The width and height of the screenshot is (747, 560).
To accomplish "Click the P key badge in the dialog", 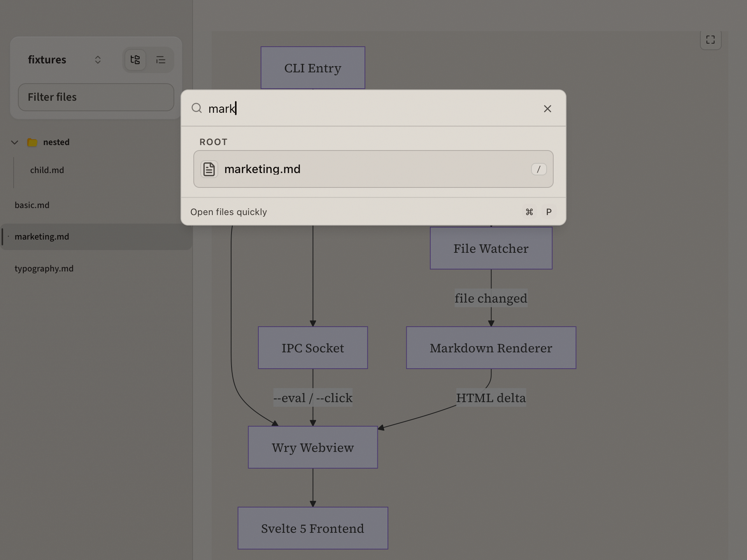I will (549, 212).
